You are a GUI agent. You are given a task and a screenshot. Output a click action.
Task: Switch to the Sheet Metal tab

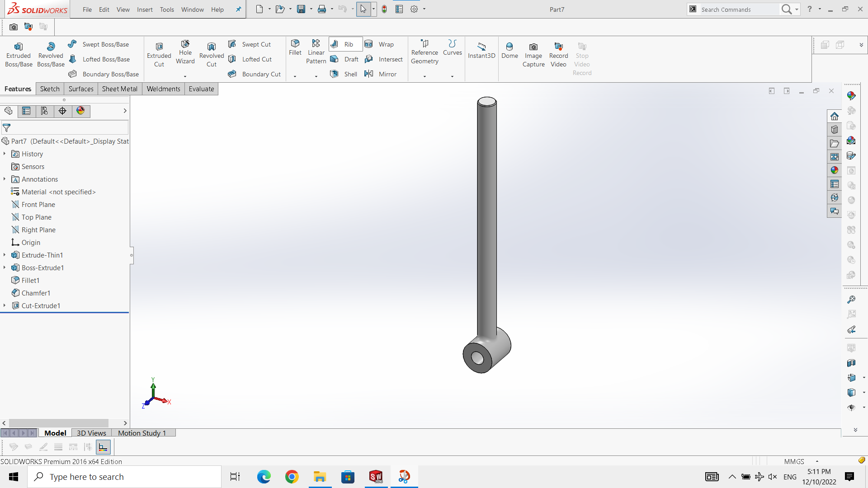120,89
